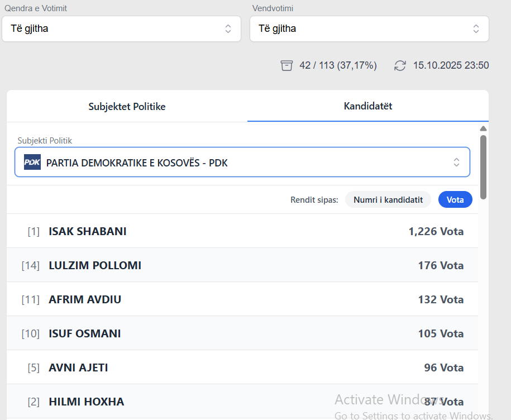Viewport: 511px width, 420px height.
Task: Sort by Numri i kandidatit
Action: 388,199
